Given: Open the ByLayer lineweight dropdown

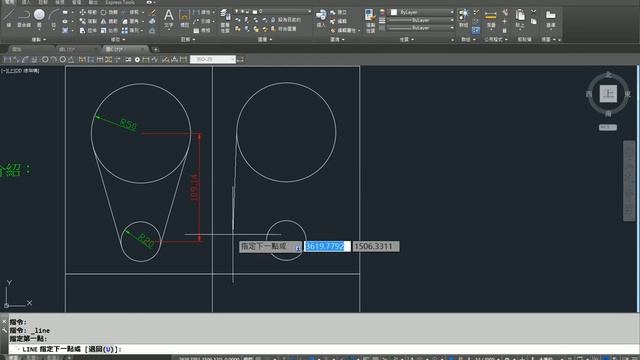Looking at the screenshot, I should (x=420, y=20).
